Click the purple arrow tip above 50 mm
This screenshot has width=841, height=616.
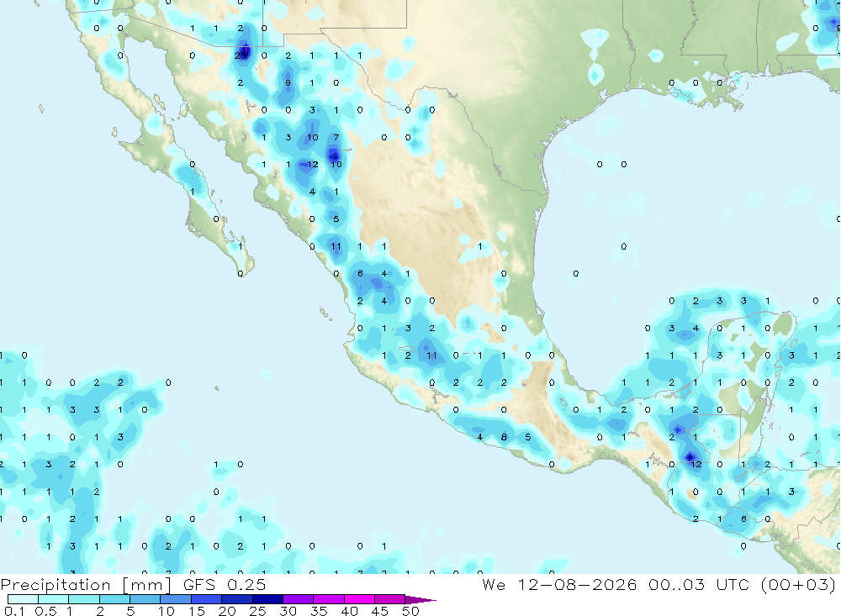pos(420,600)
